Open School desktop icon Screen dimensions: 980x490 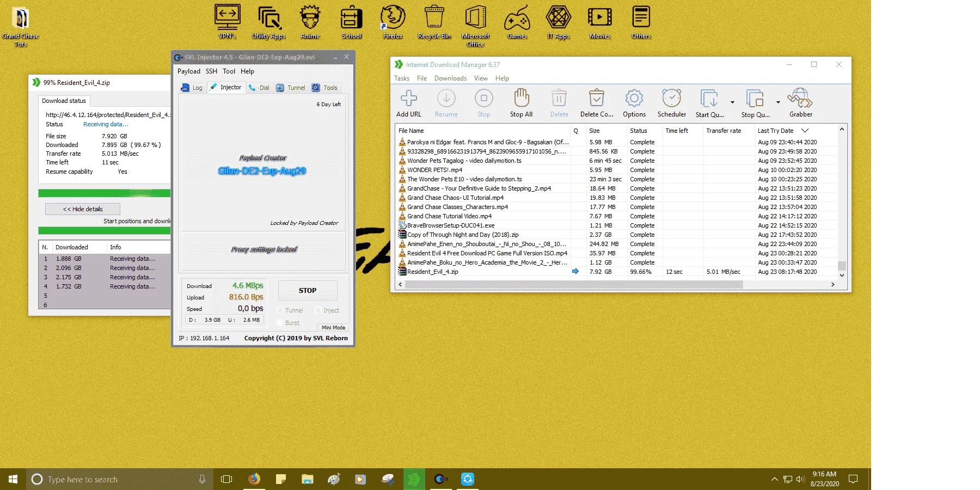[x=352, y=22]
